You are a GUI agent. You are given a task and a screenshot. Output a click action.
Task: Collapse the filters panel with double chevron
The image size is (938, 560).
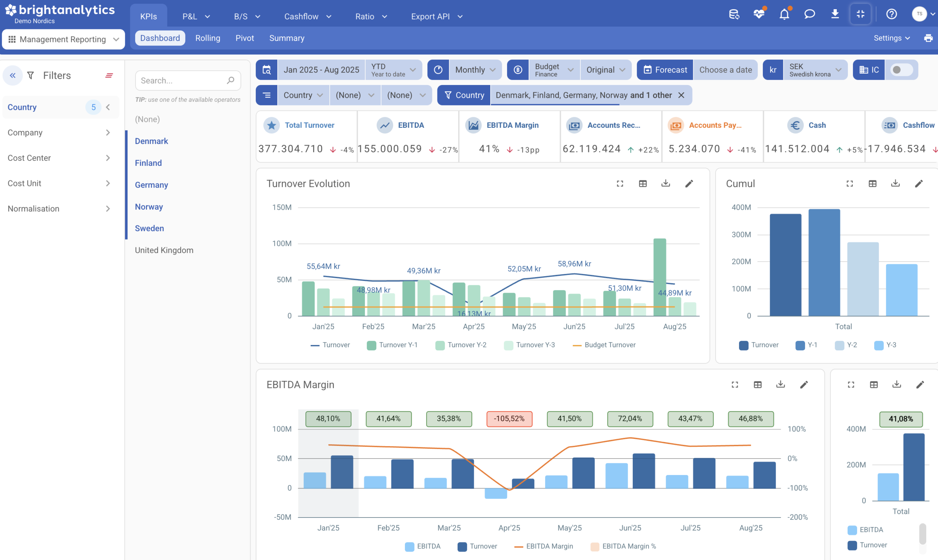(12, 75)
